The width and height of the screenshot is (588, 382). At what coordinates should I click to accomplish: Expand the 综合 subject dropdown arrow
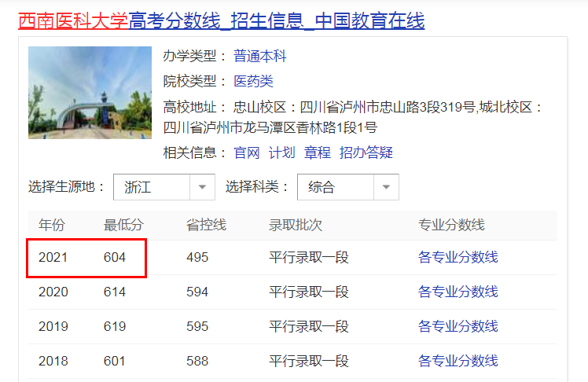pos(386,187)
